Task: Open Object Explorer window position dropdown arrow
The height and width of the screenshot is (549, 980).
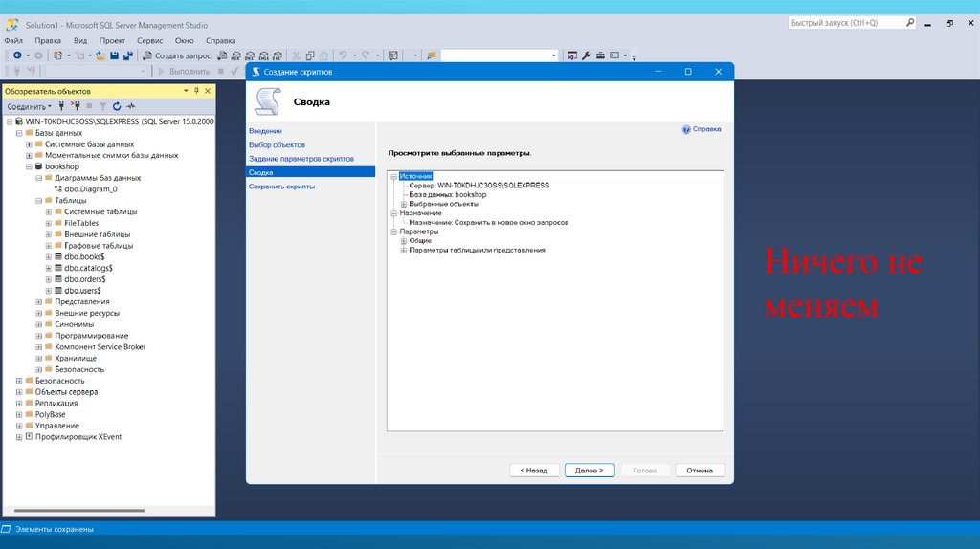Action: (x=186, y=91)
